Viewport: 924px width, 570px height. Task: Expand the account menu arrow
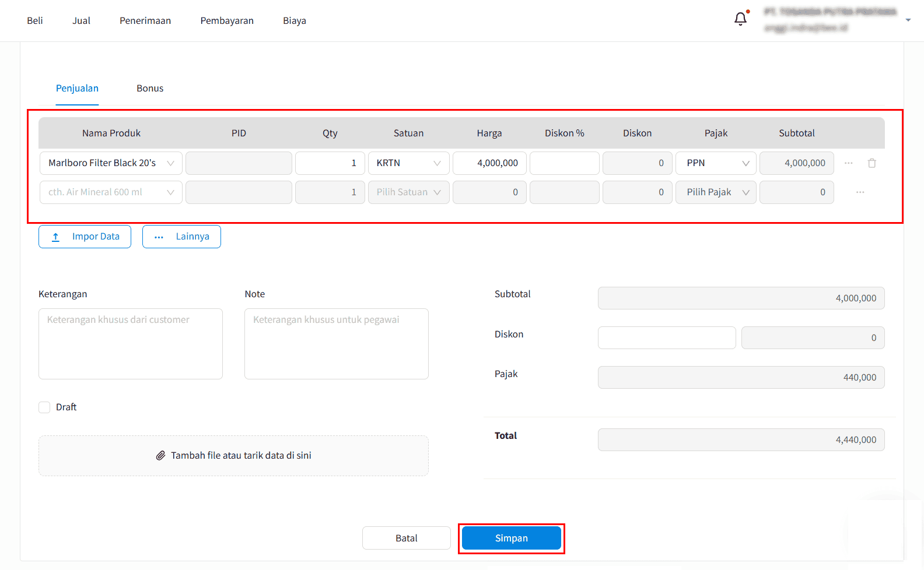(908, 20)
